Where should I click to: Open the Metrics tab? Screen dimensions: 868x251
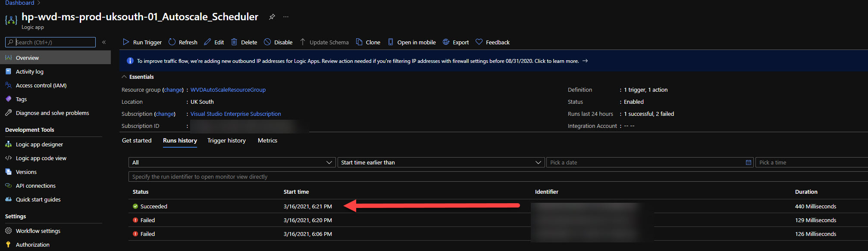267,140
